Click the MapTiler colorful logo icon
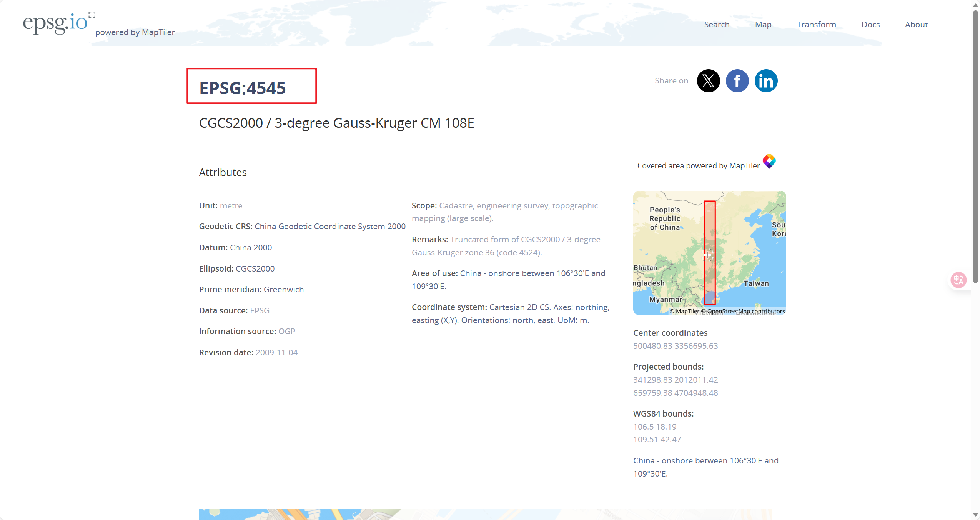 pyautogui.click(x=769, y=161)
